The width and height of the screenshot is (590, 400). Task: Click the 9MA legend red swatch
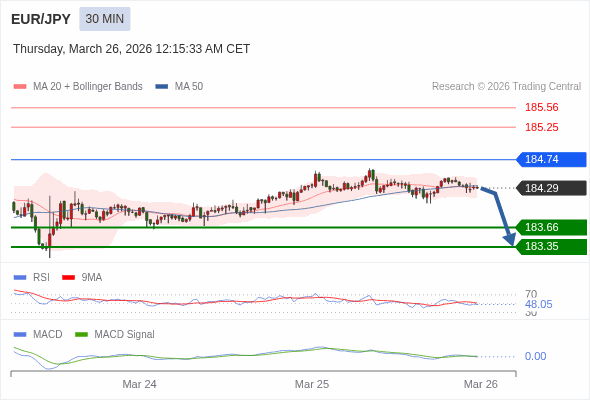68,278
